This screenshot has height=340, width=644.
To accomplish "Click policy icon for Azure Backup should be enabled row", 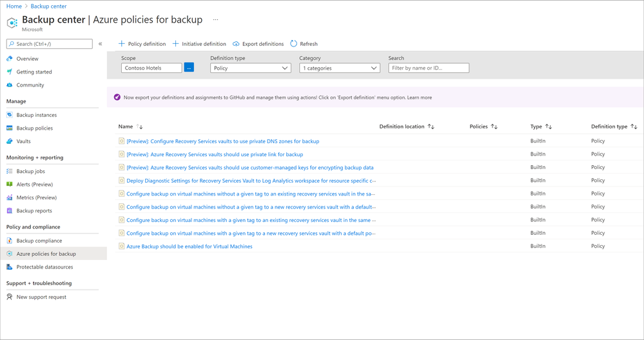I will click(x=122, y=246).
